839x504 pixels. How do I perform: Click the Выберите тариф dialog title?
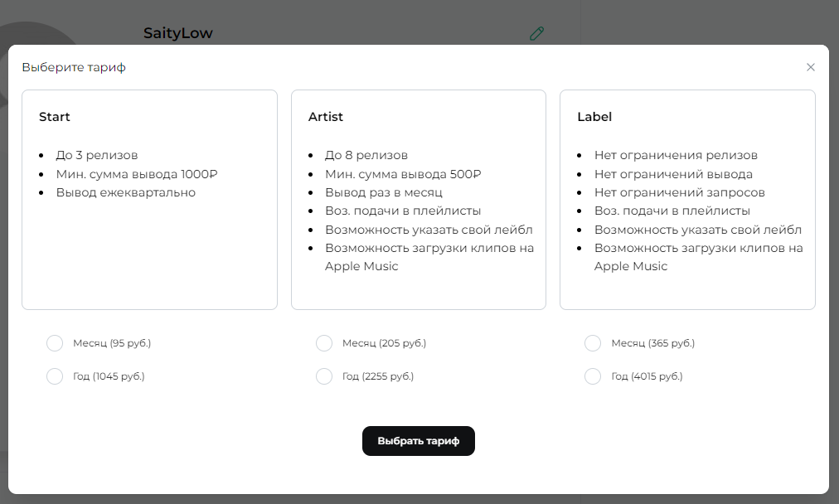point(74,67)
